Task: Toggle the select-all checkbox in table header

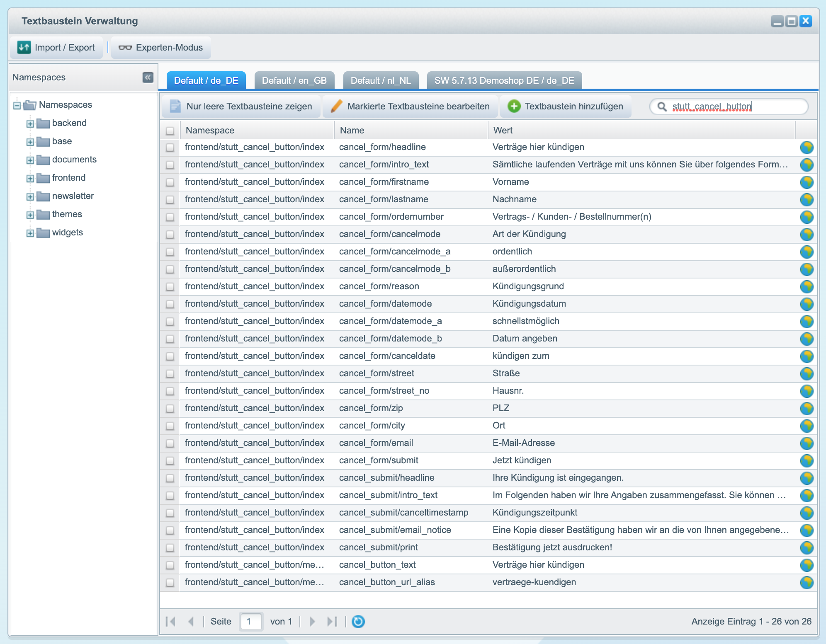Action: [170, 131]
